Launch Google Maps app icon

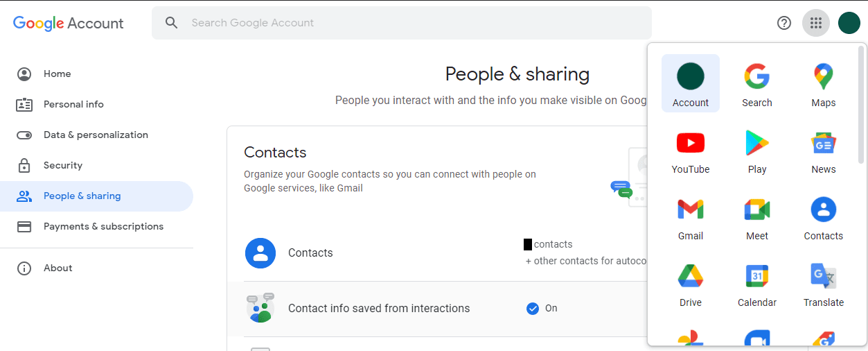pos(823,84)
